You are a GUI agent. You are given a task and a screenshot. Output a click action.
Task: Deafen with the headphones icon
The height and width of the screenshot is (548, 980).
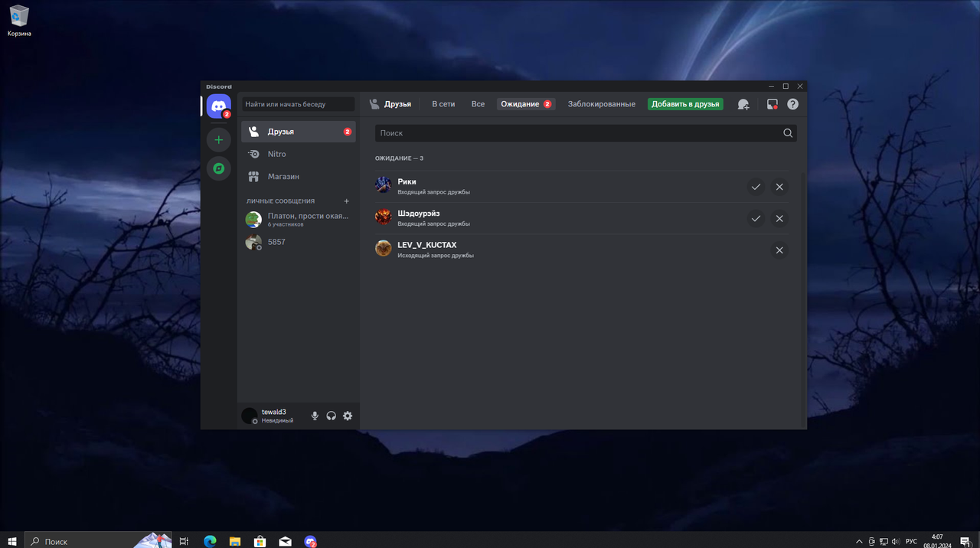[x=332, y=416]
